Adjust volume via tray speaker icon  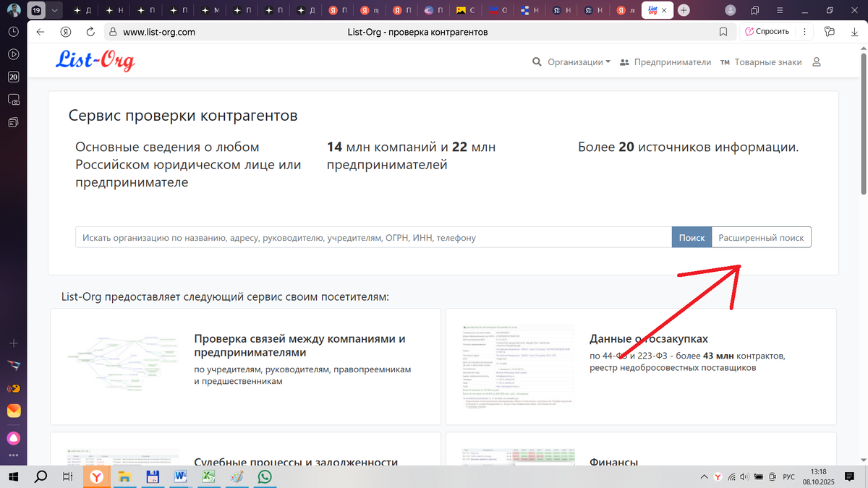pyautogui.click(x=745, y=476)
